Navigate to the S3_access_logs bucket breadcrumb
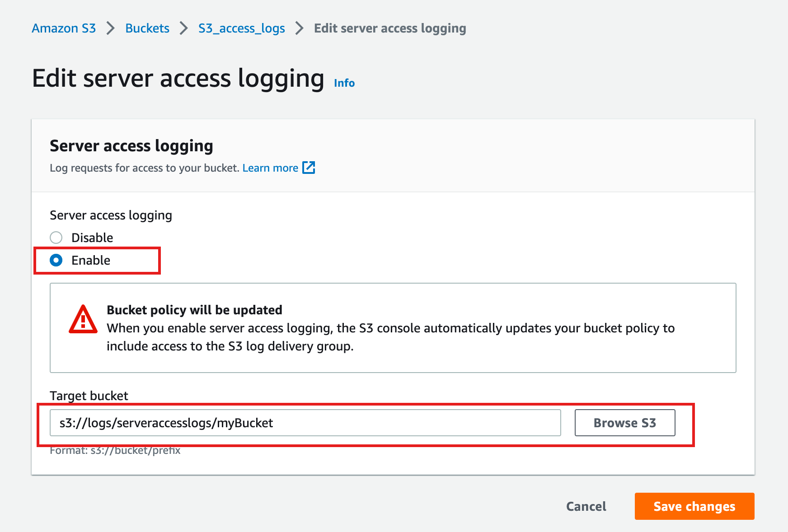Viewport: 788px width, 532px height. 242,28
